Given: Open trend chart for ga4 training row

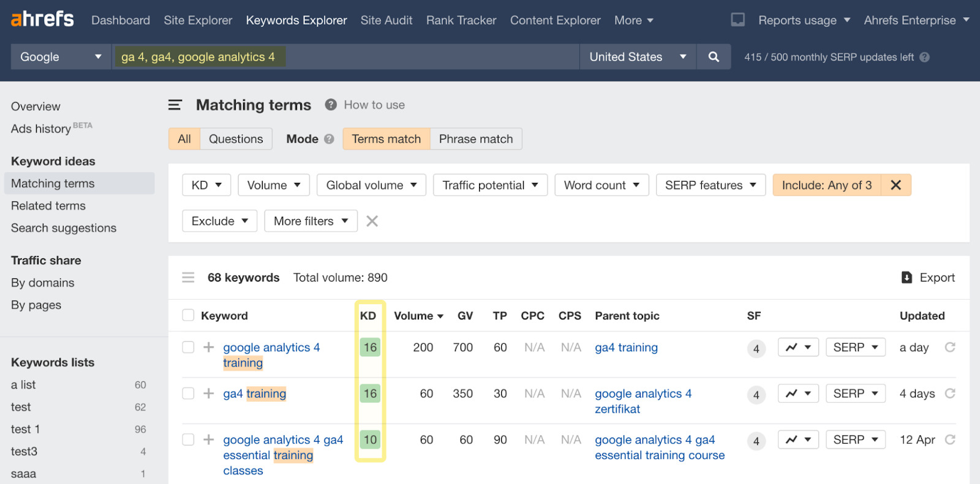Looking at the screenshot, I should (x=798, y=393).
